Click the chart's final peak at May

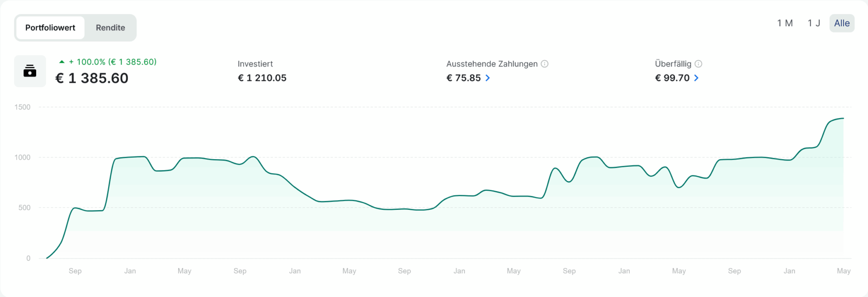843,118
